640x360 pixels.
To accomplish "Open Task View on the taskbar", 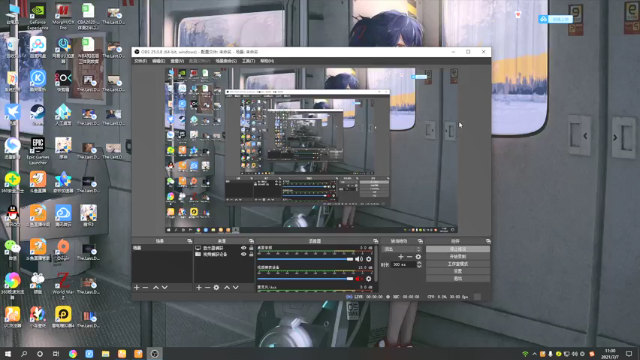I will (x=56, y=354).
